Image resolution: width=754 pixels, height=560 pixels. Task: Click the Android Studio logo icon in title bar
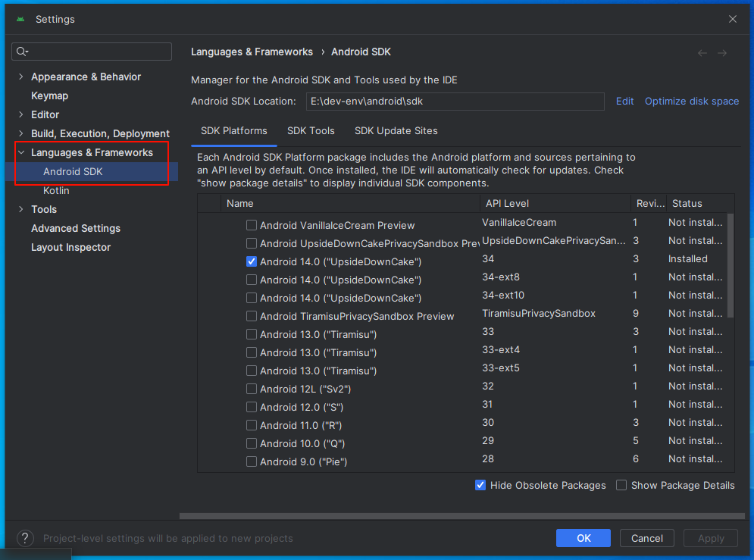tap(20, 19)
